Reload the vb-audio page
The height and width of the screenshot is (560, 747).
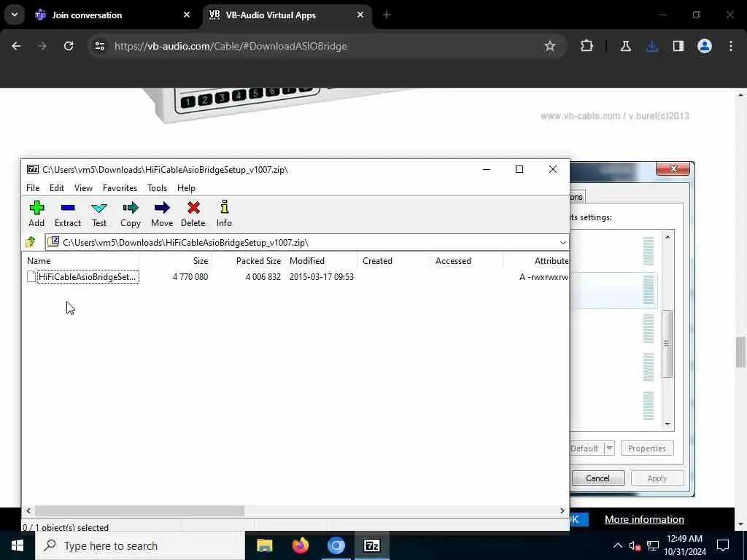click(69, 46)
